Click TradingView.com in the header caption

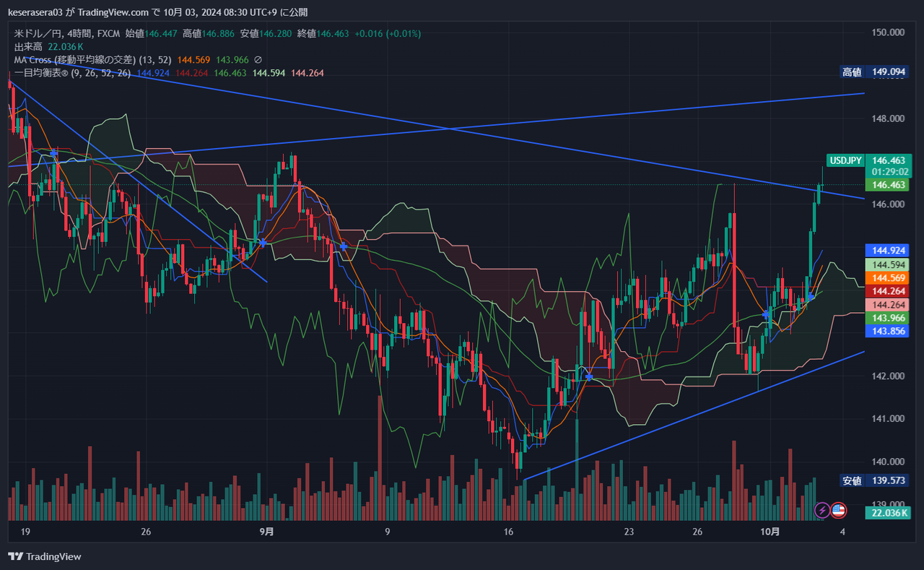(x=114, y=12)
